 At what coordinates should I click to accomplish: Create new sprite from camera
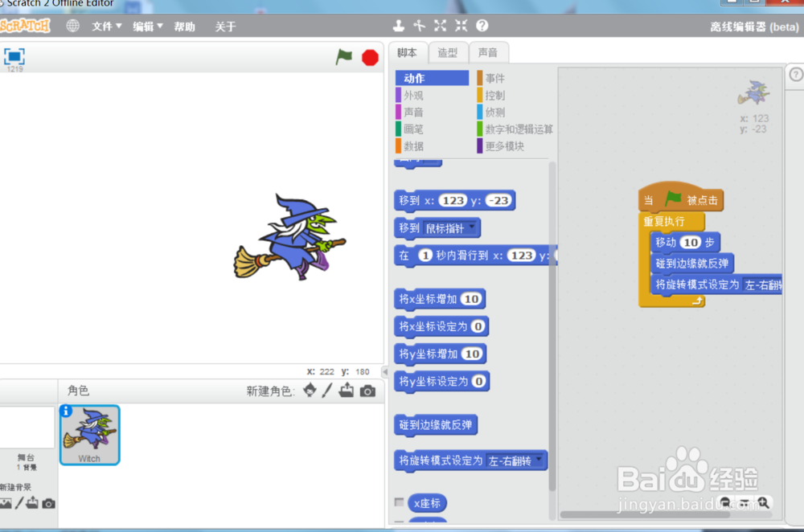(x=367, y=391)
